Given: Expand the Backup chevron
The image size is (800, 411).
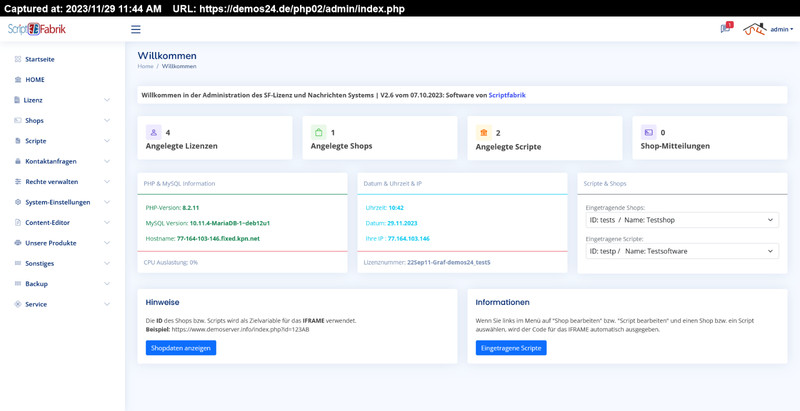Looking at the screenshot, I should [107, 284].
